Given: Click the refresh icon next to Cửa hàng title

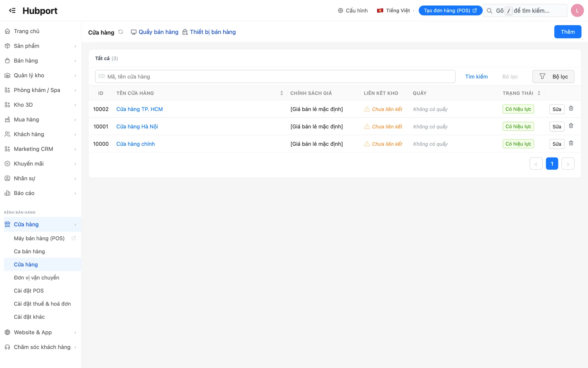Looking at the screenshot, I should 121,32.
